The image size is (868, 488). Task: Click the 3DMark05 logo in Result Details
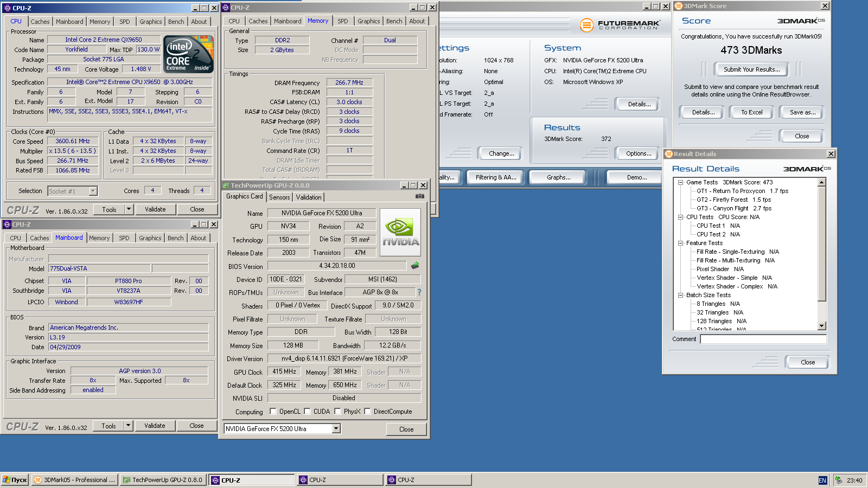807,169
